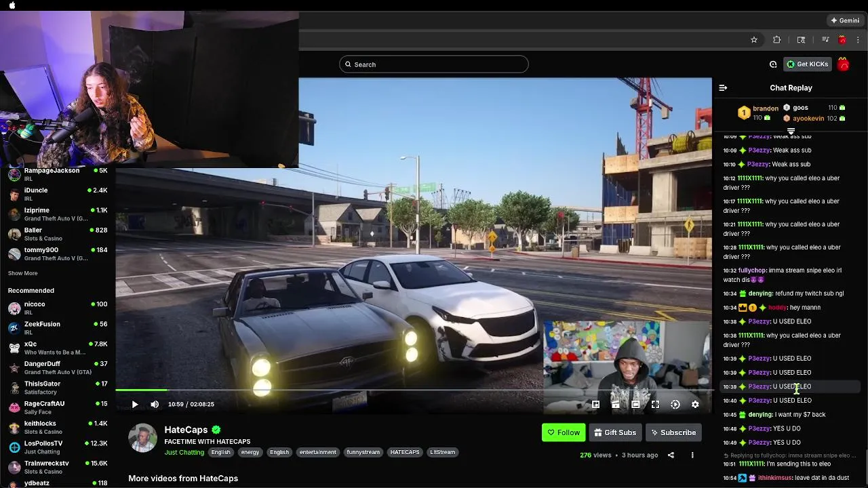The image size is (868, 488).
Task: Toggle theater mode in player
Action: 635,405
